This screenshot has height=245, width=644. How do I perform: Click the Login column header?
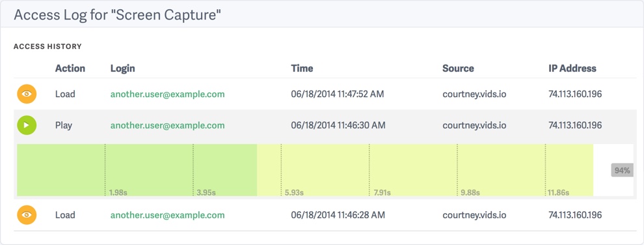pyautogui.click(x=123, y=68)
